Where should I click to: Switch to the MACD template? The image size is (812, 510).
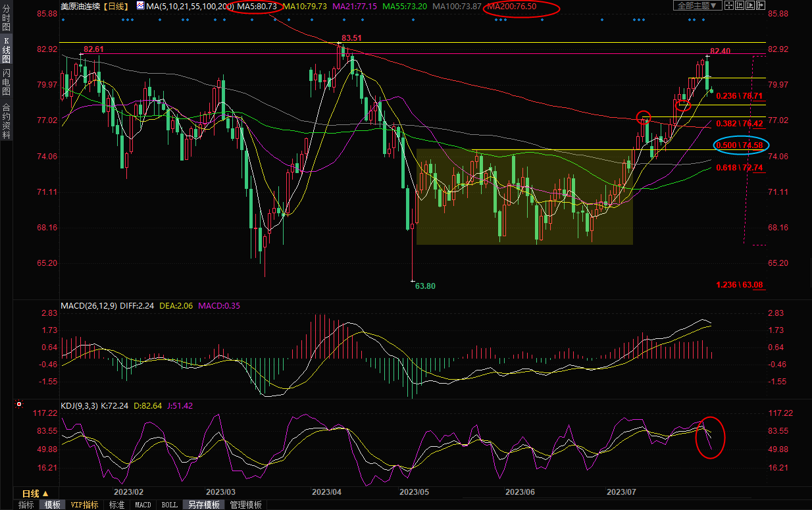(x=143, y=505)
